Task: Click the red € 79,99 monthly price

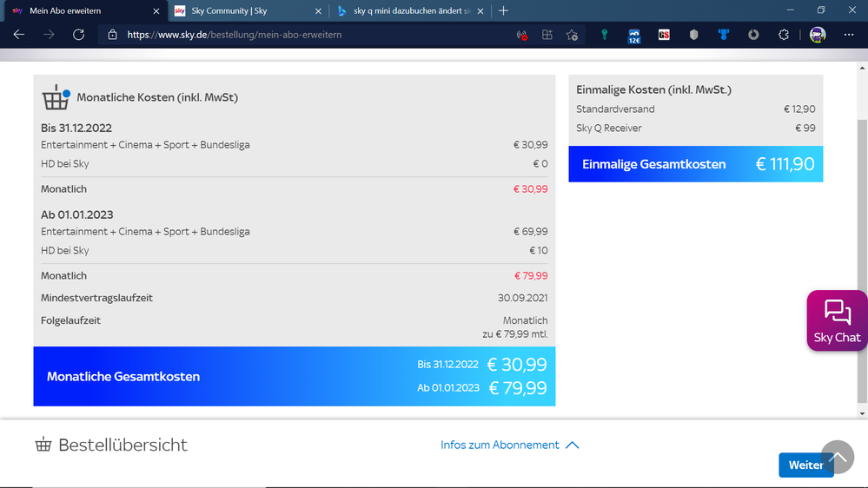Action: pyautogui.click(x=531, y=275)
